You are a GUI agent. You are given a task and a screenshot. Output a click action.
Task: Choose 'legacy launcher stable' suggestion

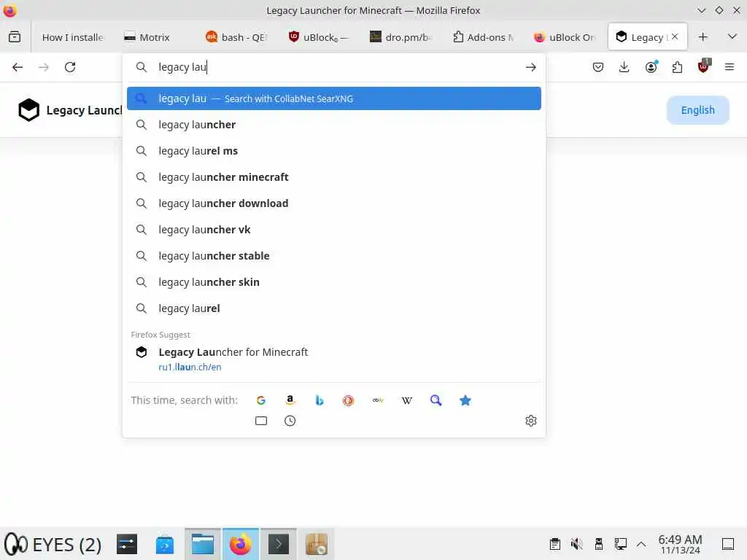pyautogui.click(x=334, y=256)
